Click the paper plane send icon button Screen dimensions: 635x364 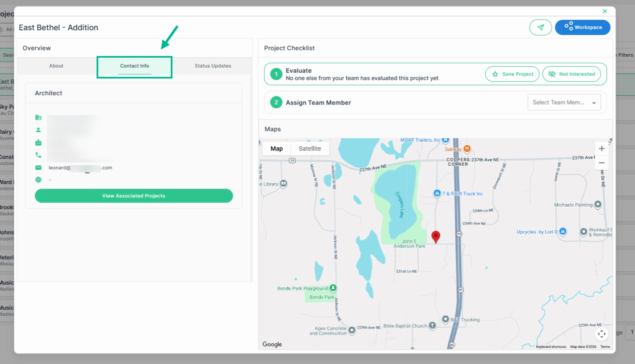pyautogui.click(x=540, y=27)
